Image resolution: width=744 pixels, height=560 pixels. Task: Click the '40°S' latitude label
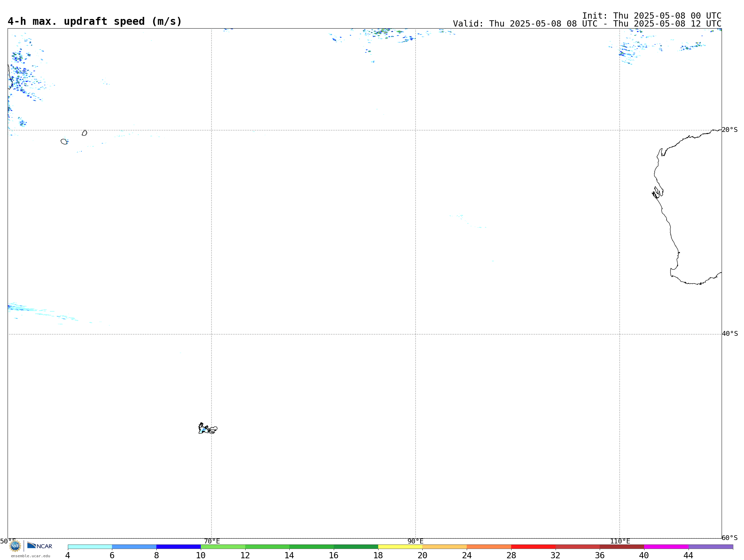click(730, 334)
